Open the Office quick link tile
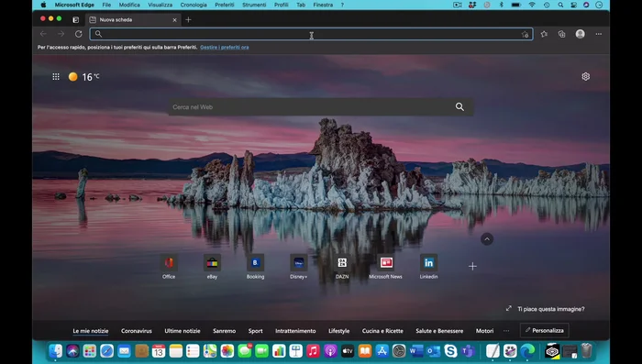This screenshot has width=642, height=364. click(x=169, y=267)
